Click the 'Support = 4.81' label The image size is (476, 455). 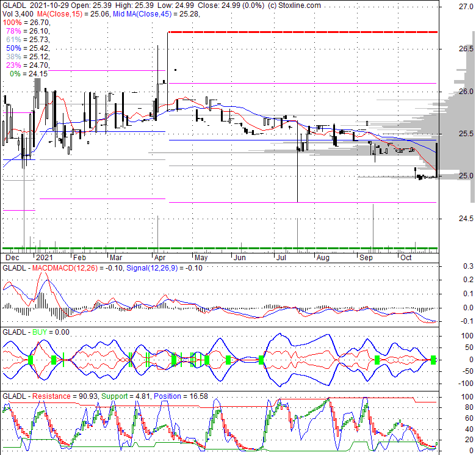[x=126, y=396]
